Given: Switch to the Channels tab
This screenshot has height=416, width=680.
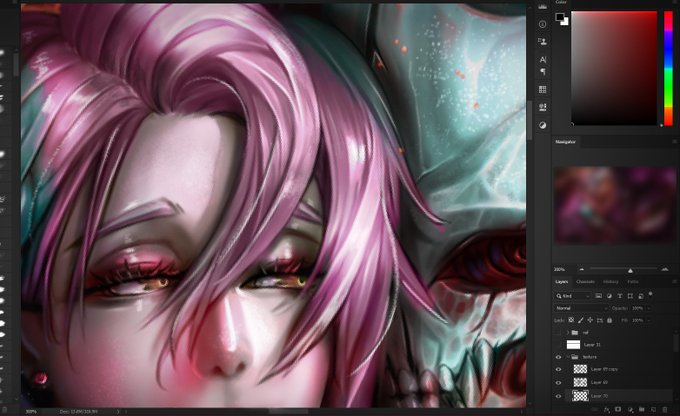Looking at the screenshot, I should coord(585,282).
